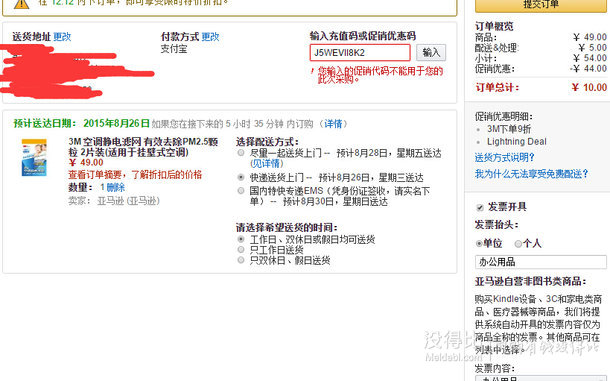This screenshot has height=381, width=610.
Task: Select 单位 invoice title type
Action: (x=479, y=244)
